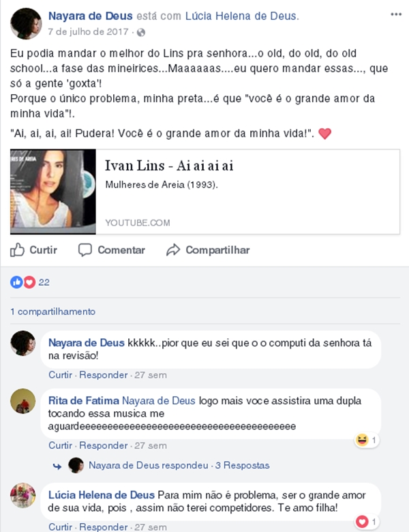Click Responder under Nayara's comment

coord(104,375)
